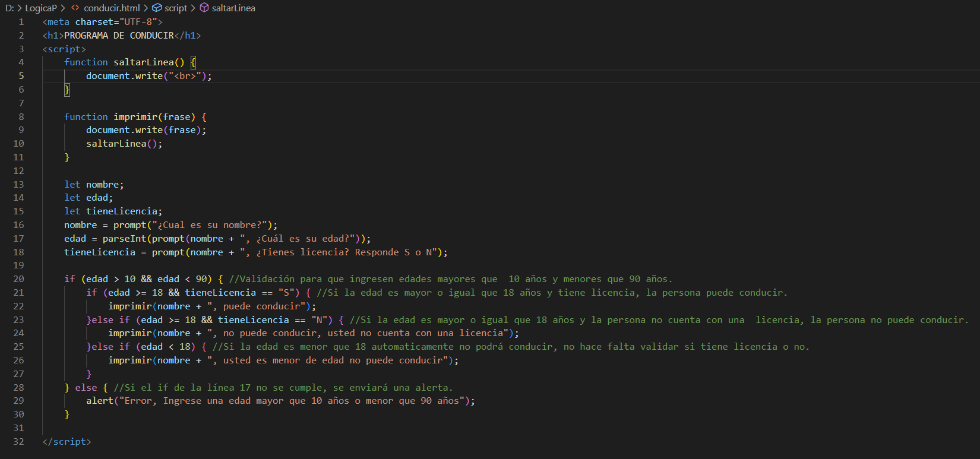Click the 'charset="UTF-8"' attribute text
This screenshot has width=980, height=459.
tap(116, 22)
